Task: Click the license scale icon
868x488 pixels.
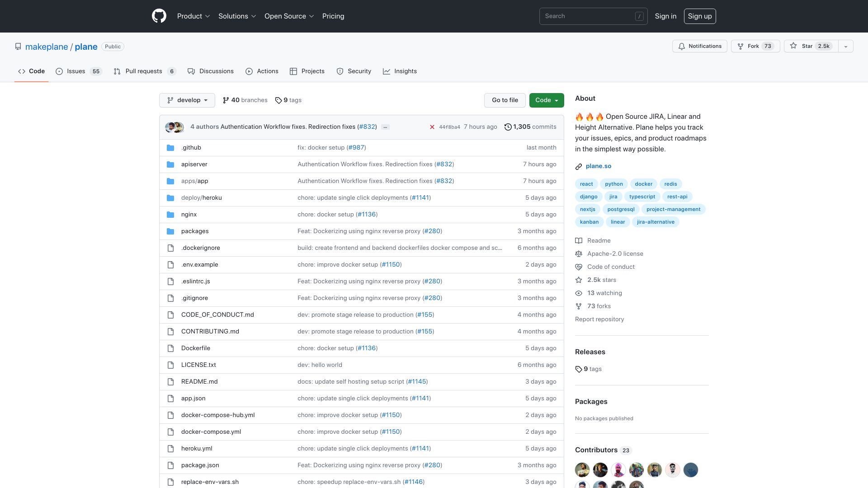Action: pos(579,254)
